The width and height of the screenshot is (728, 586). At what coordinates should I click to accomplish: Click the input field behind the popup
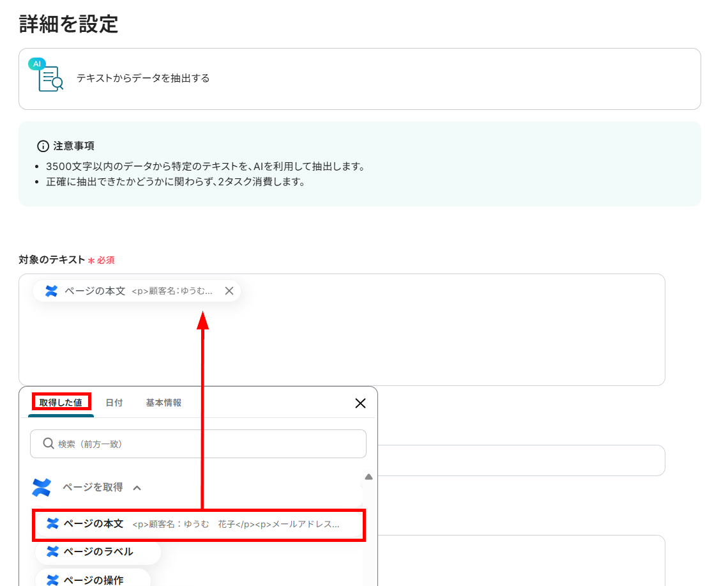(x=521, y=461)
